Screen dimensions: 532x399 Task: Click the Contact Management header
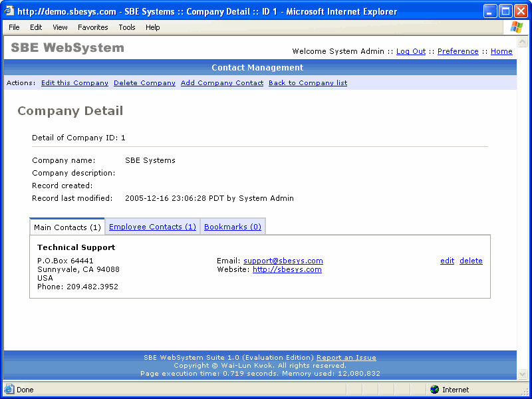257,68
